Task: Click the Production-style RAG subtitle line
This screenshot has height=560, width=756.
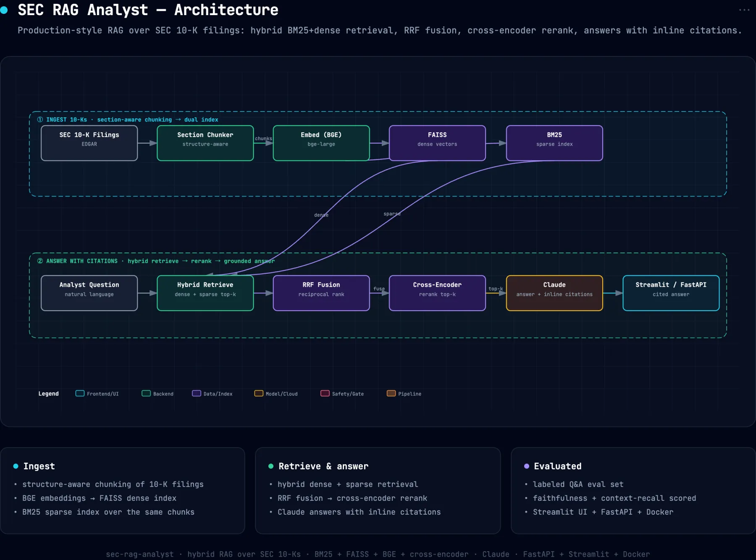Action: 380,31
